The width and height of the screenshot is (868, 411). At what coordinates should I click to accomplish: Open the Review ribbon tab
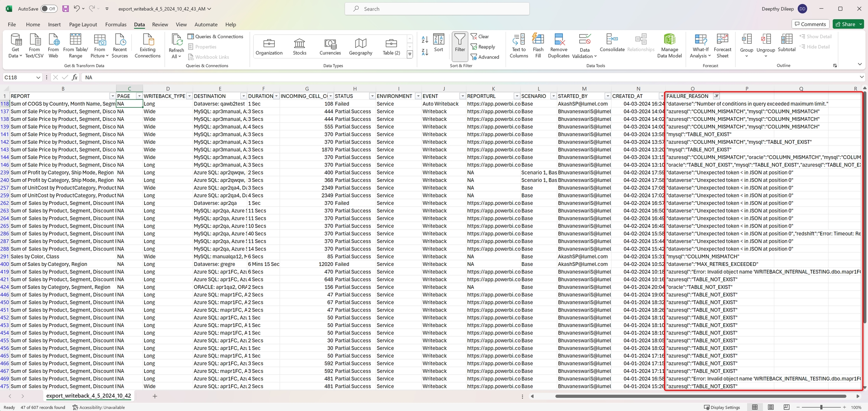pos(160,24)
